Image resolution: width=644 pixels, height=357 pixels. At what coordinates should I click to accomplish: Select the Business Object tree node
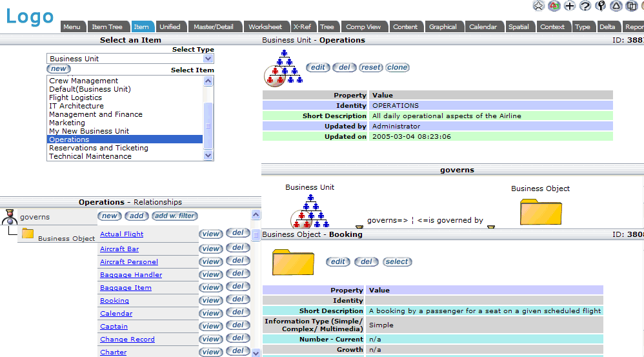point(66,238)
